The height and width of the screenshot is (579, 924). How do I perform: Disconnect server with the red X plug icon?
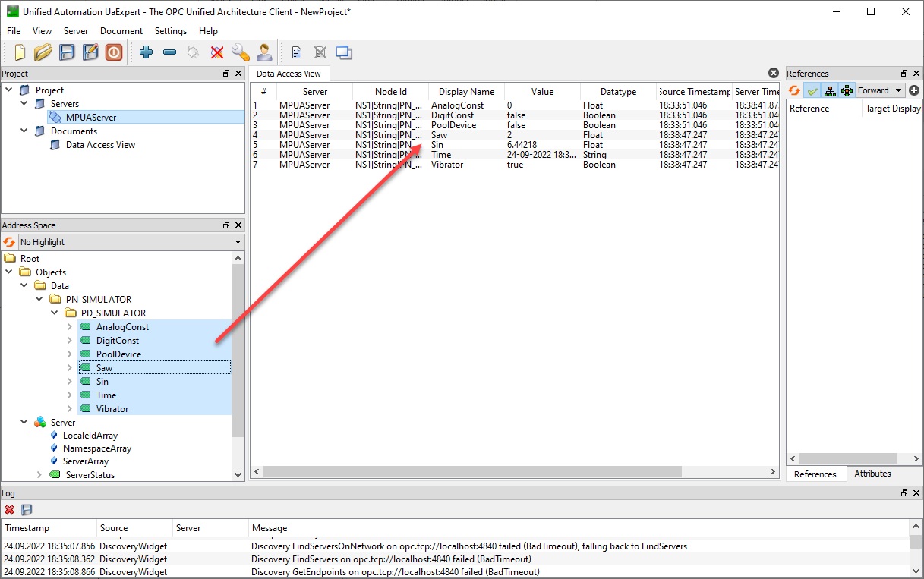217,52
